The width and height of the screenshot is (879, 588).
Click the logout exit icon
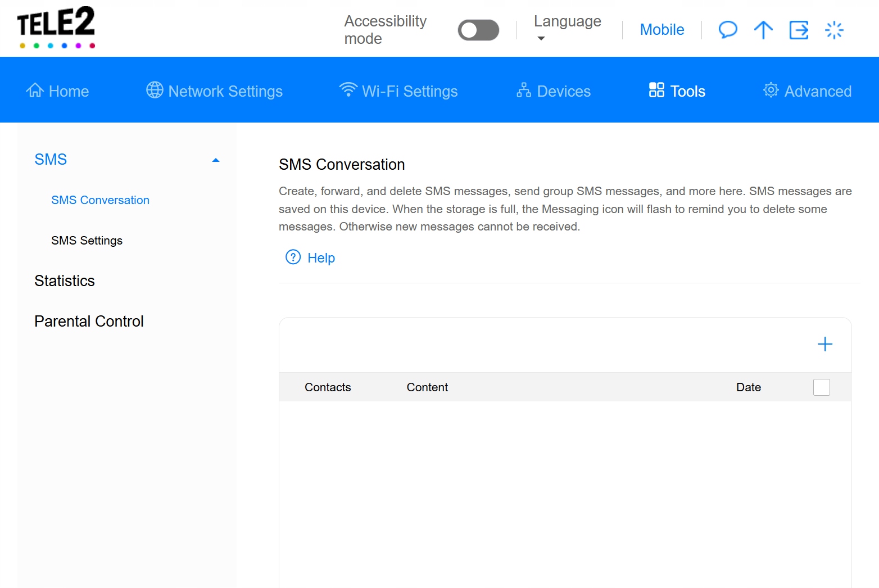point(799,30)
